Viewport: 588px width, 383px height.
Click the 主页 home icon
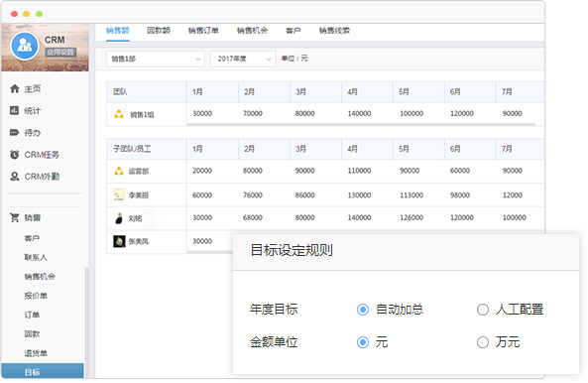(15, 89)
